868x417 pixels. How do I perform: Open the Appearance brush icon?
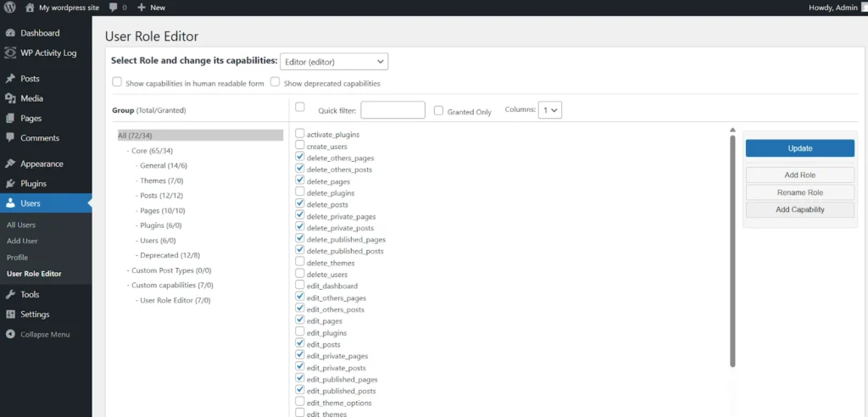click(x=10, y=164)
